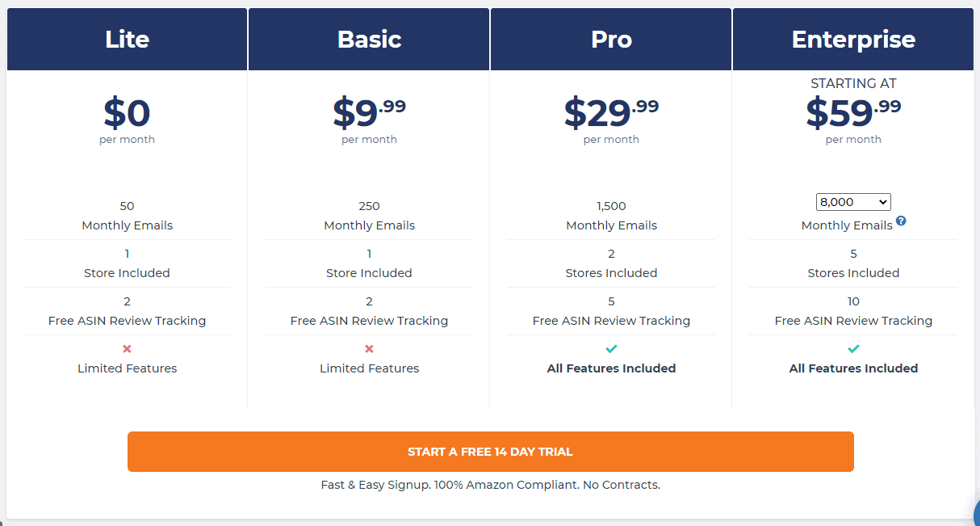Click Limited Features under Lite

(x=127, y=368)
